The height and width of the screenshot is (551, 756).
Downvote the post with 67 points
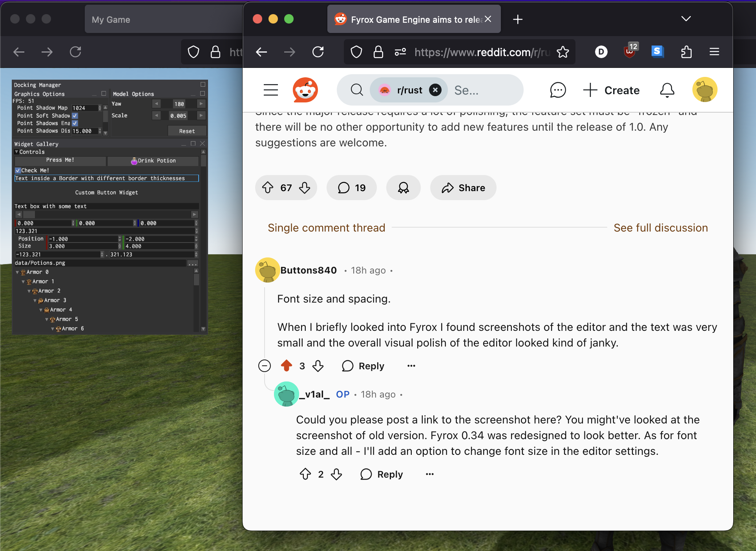coord(305,188)
